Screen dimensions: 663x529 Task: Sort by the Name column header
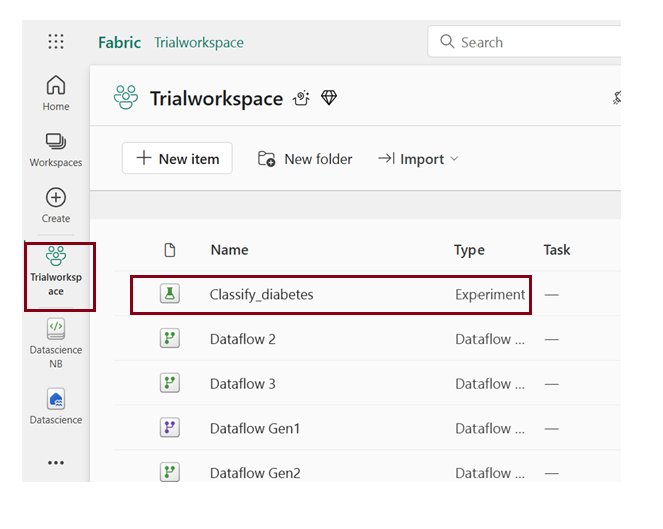(229, 250)
